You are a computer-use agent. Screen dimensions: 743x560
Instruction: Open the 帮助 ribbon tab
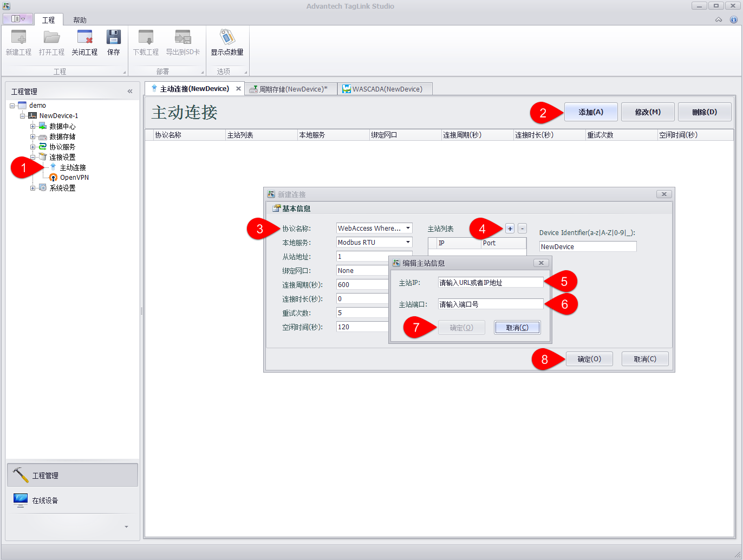click(80, 20)
